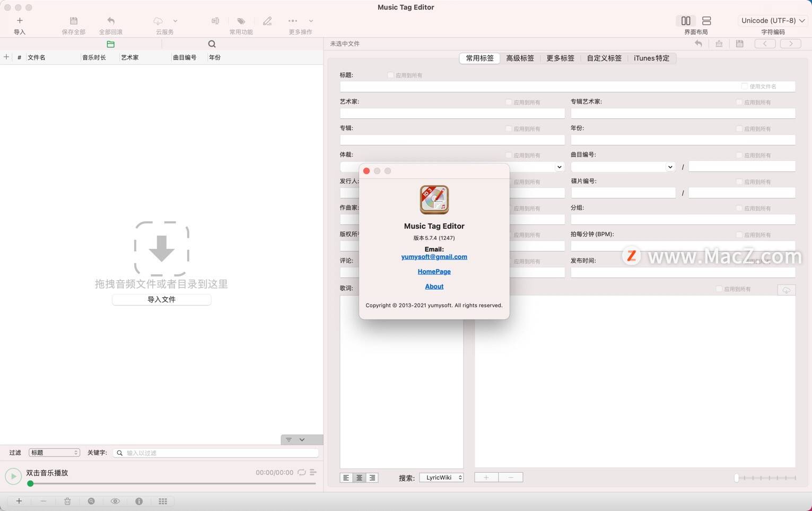
Task: Click the trash delete icon in bottom bar
Action: 67,501
